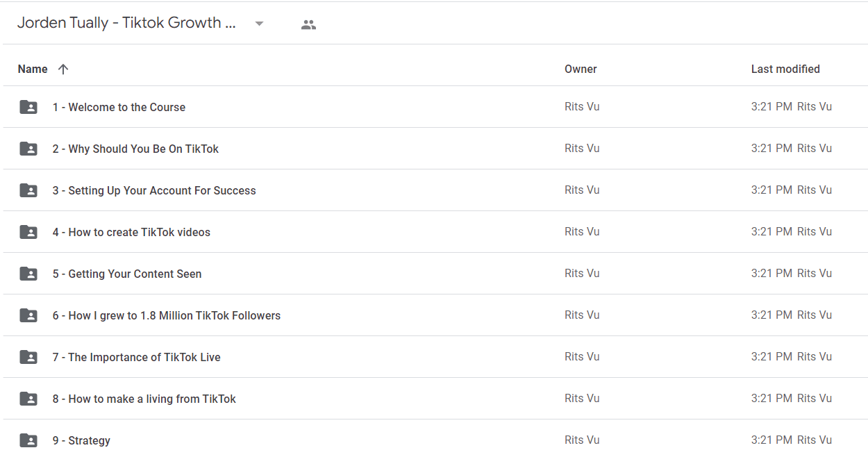Select the 6 - How I grew row name

pyautogui.click(x=167, y=315)
